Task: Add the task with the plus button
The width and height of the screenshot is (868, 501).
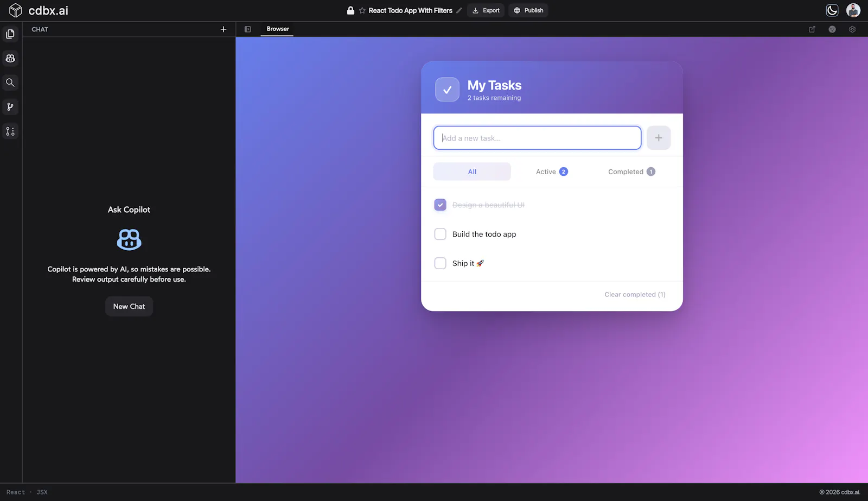Action: coord(659,138)
